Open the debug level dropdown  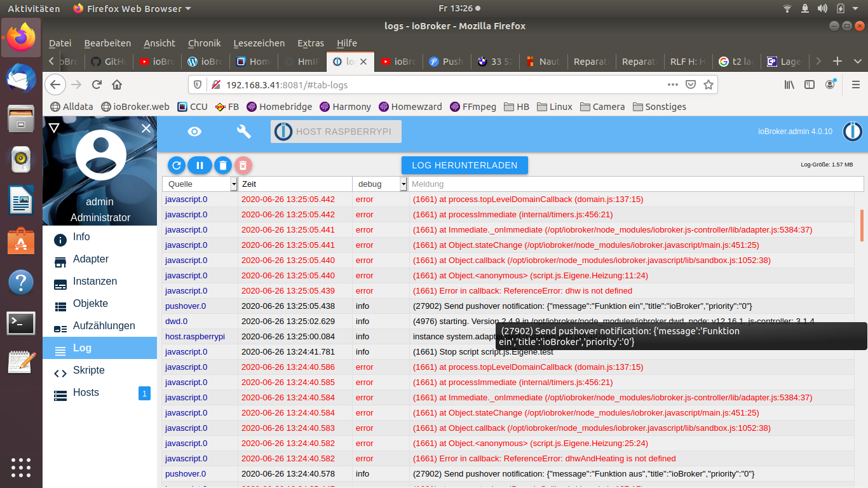(x=403, y=184)
